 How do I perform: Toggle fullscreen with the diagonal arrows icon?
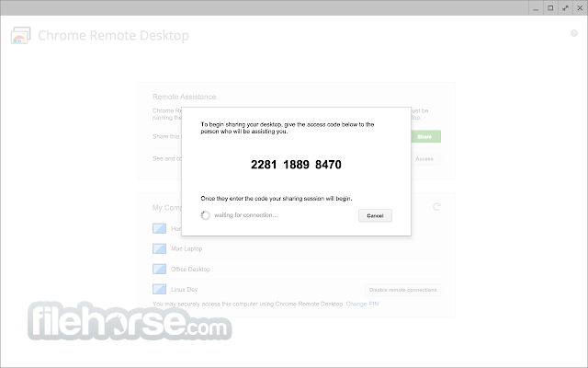pos(565,8)
